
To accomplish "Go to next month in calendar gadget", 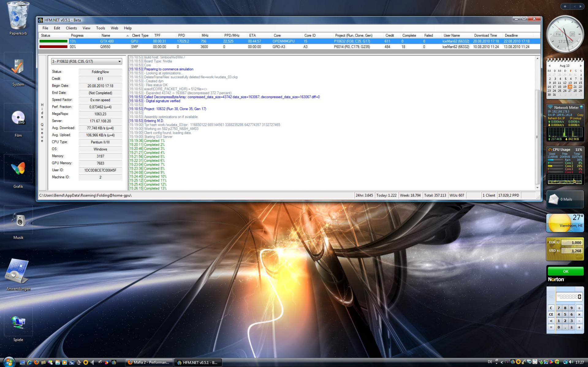I will point(581,66).
